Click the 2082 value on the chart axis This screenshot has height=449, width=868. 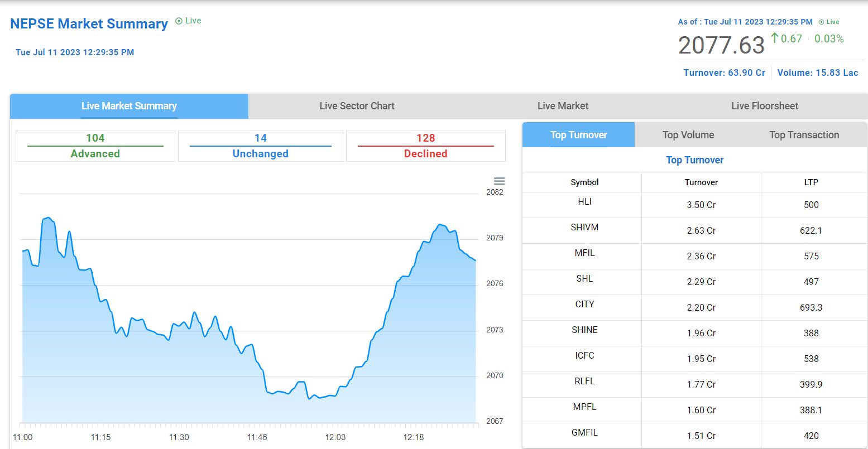(495, 192)
